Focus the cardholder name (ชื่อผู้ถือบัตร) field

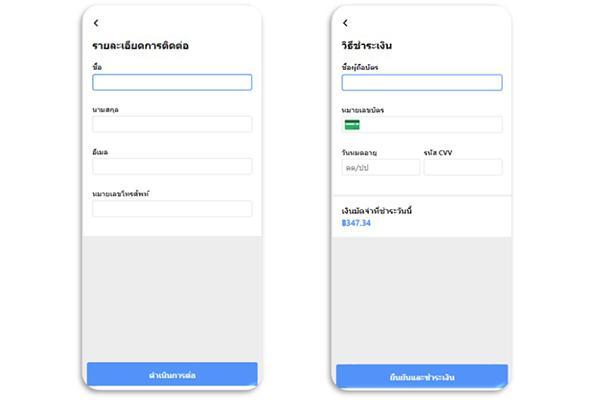(422, 82)
